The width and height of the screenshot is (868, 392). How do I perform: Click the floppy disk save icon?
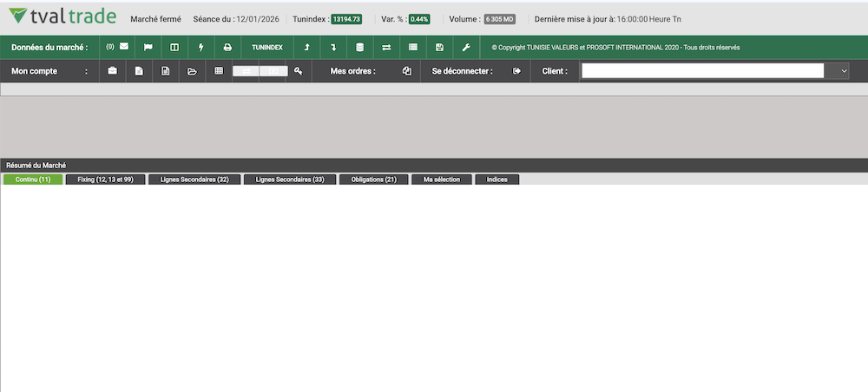tap(440, 47)
